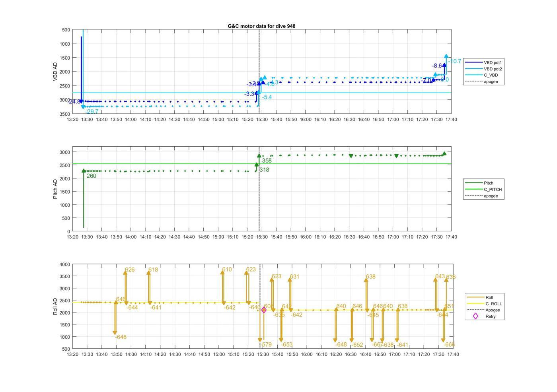Select the Pitch legend entry

tap(479, 183)
